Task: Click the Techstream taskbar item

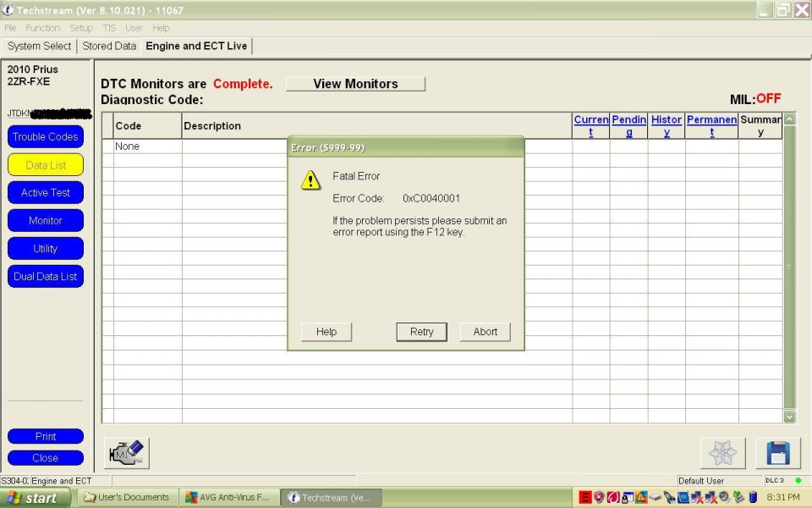Action: point(331,498)
